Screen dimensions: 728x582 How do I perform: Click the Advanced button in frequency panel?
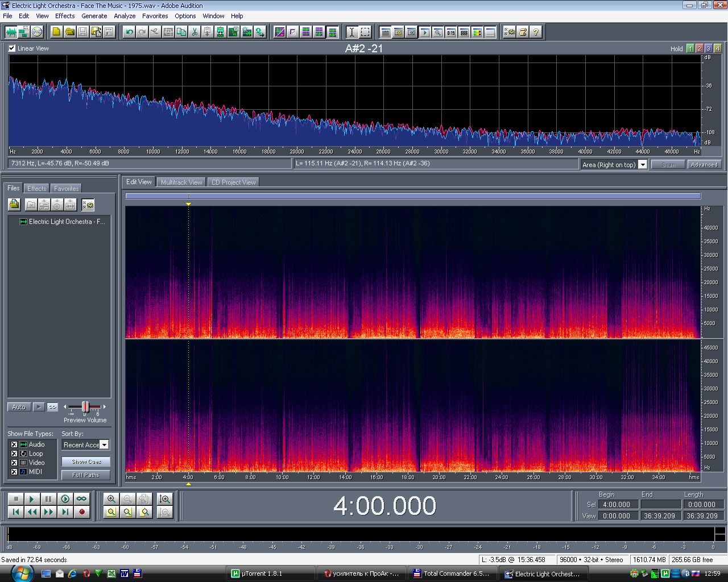click(704, 165)
